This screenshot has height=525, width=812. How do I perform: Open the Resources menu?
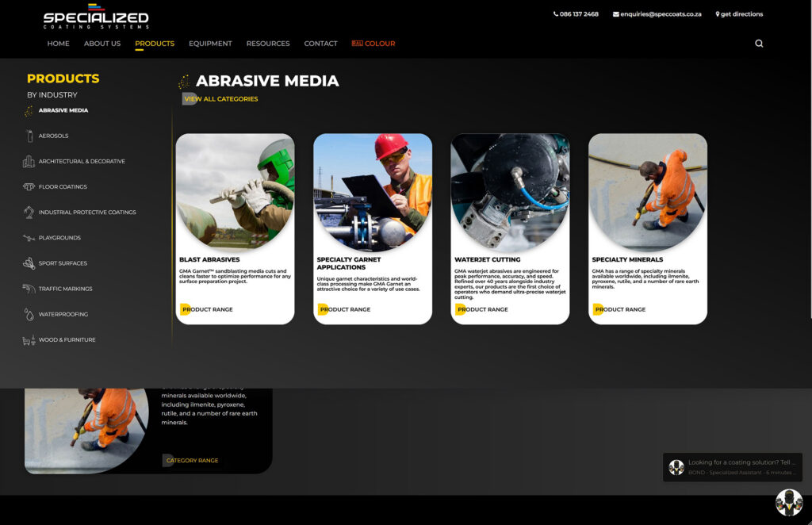coord(268,44)
